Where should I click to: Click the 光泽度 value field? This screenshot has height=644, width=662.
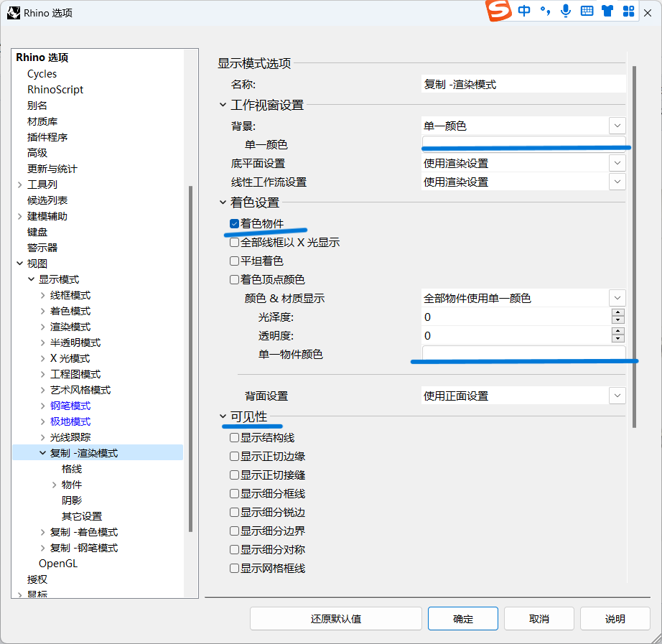pos(516,317)
